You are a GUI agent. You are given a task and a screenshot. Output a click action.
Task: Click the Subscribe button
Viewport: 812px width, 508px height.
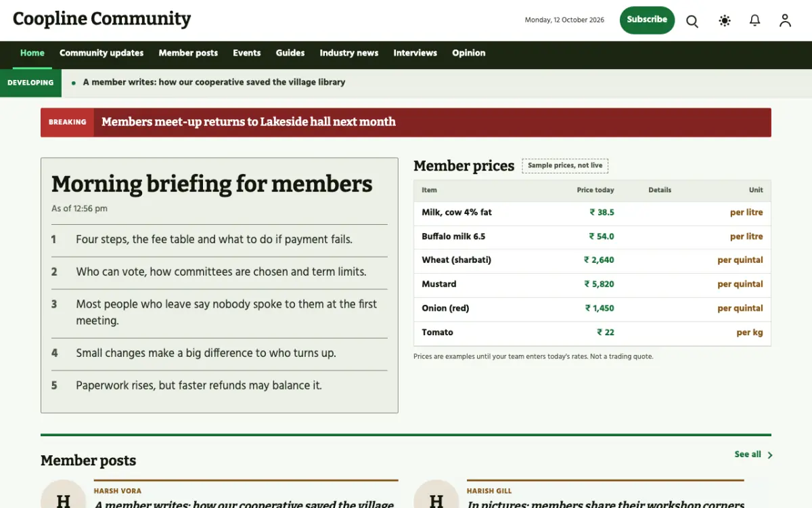[647, 20]
